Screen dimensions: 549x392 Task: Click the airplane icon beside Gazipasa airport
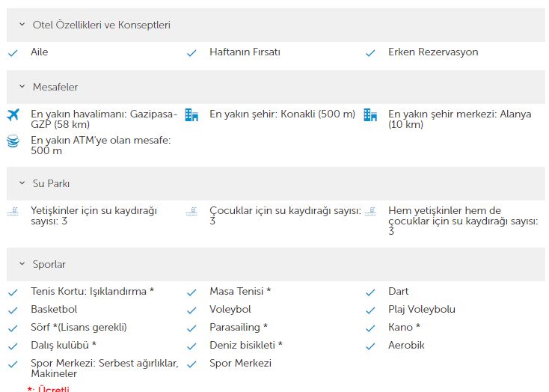13,115
